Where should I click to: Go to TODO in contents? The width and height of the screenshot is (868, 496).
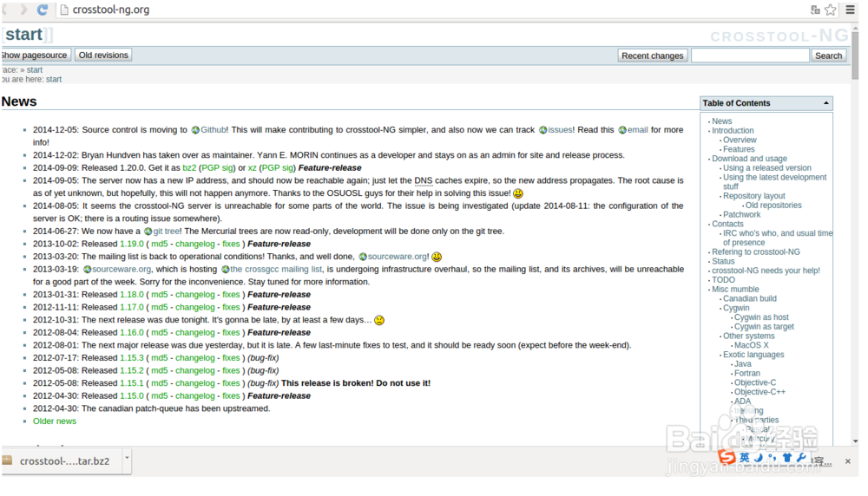(x=723, y=280)
